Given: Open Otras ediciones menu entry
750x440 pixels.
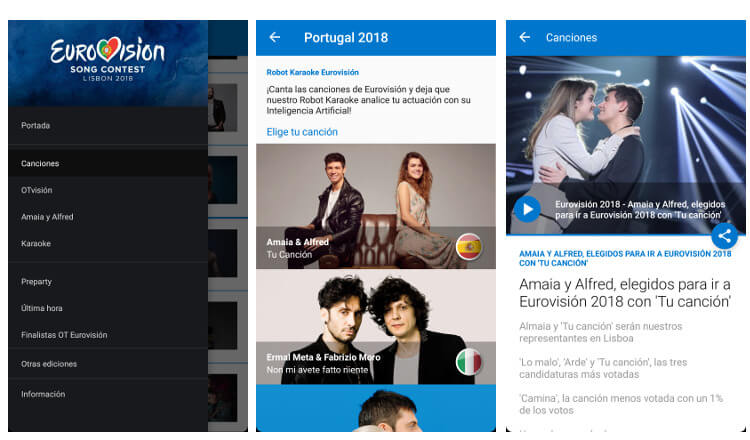Looking at the screenshot, I should coord(108,363).
